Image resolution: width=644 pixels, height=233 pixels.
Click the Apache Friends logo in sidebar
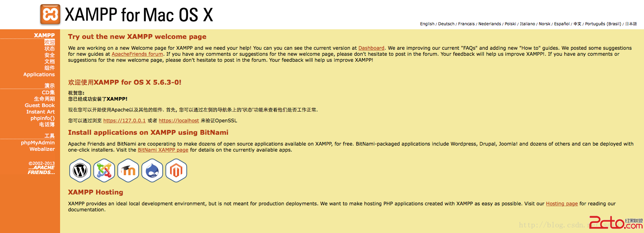(41, 170)
